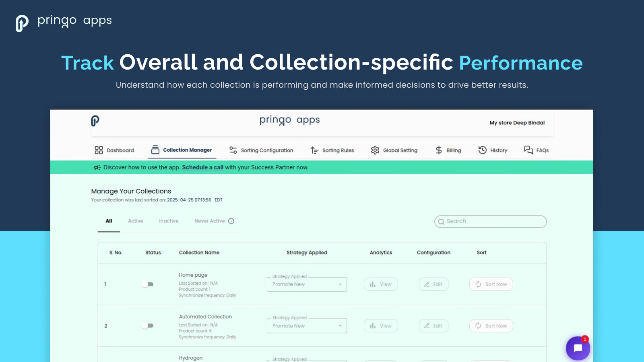This screenshot has height=362, width=644.
Task: Filter collections by Active
Action: pos(136,221)
